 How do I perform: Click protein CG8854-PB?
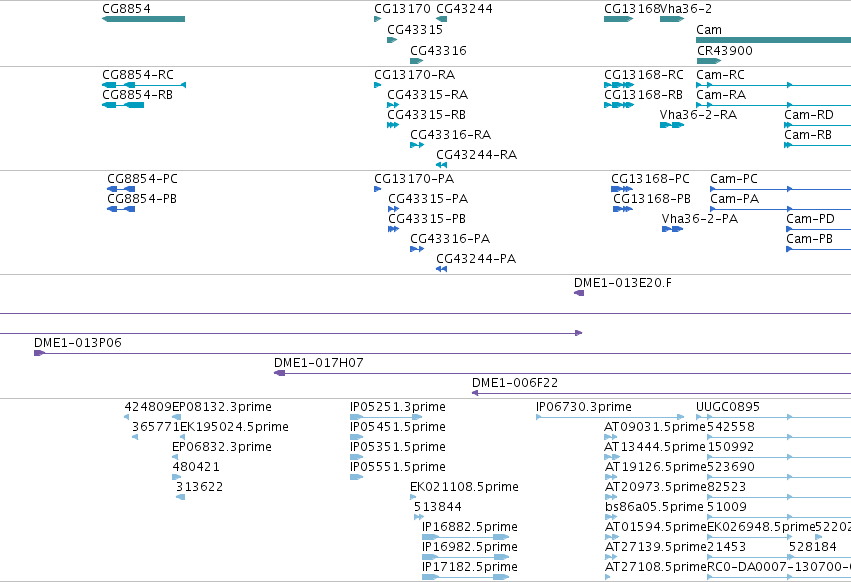tap(142, 199)
